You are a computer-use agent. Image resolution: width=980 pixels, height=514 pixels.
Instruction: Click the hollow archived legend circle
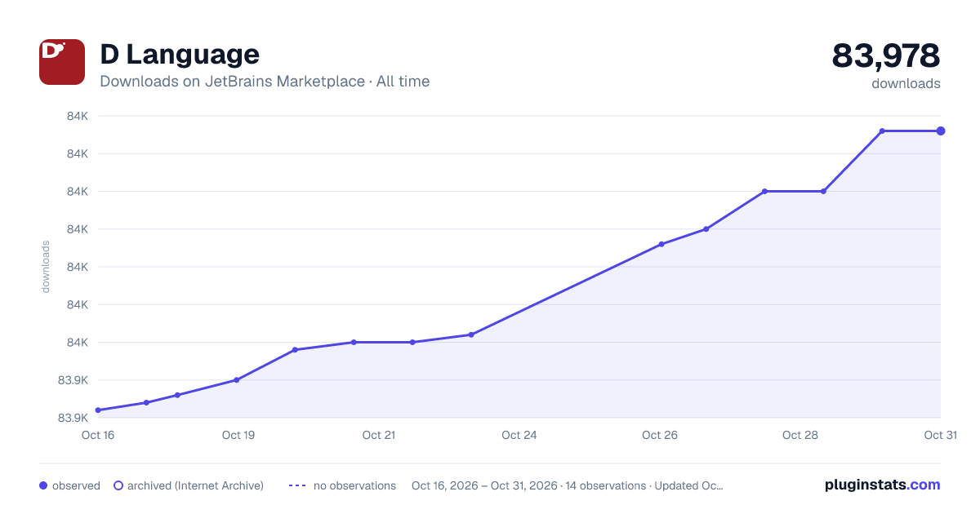tap(118, 485)
